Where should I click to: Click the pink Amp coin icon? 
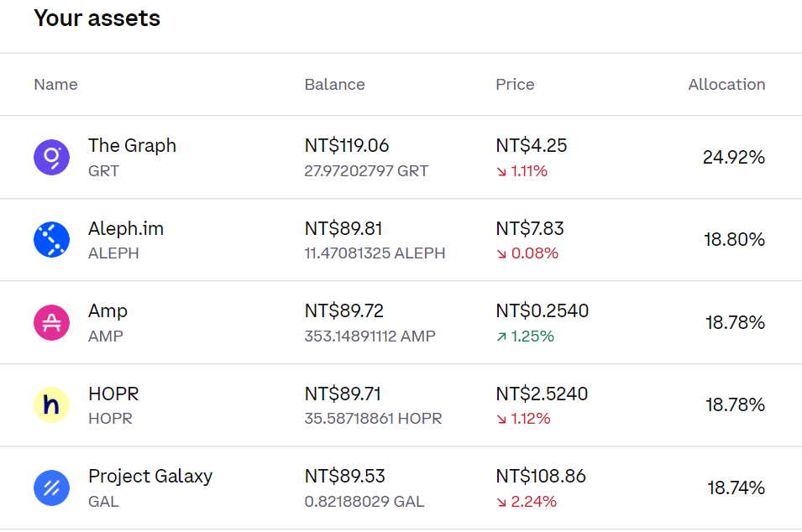(52, 322)
